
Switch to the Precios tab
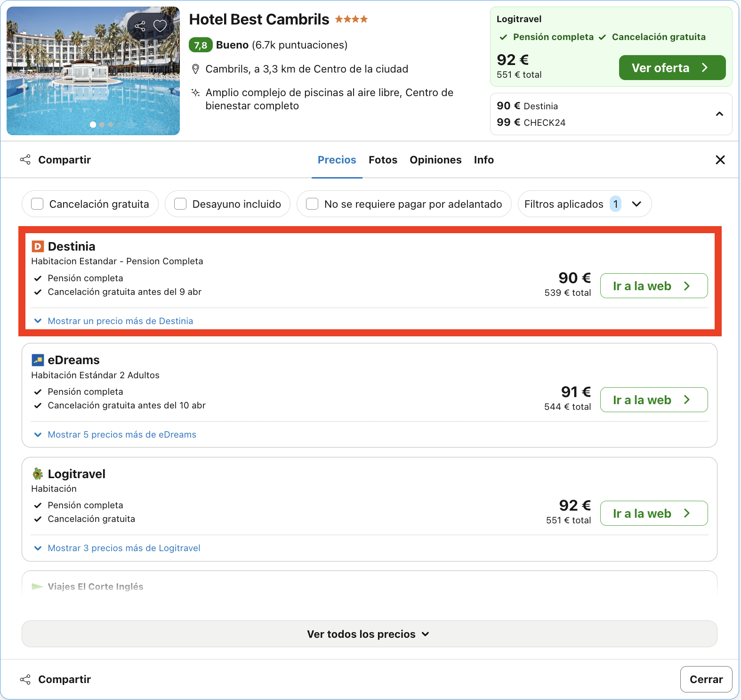click(337, 160)
